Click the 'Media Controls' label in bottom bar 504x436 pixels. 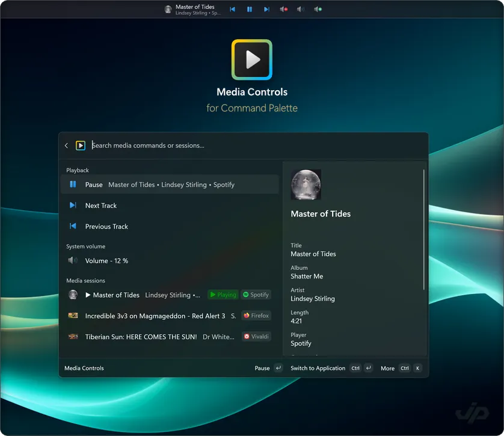tap(84, 368)
